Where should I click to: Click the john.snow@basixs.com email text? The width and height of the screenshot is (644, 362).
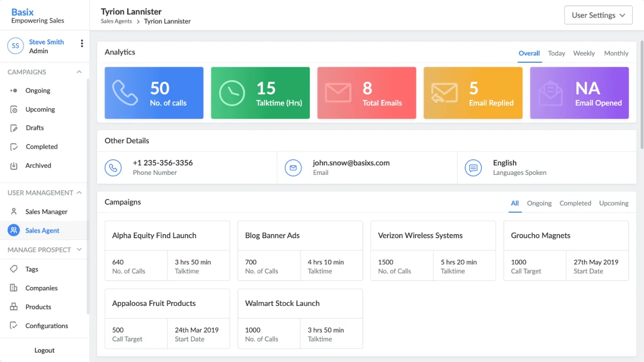[351, 163]
